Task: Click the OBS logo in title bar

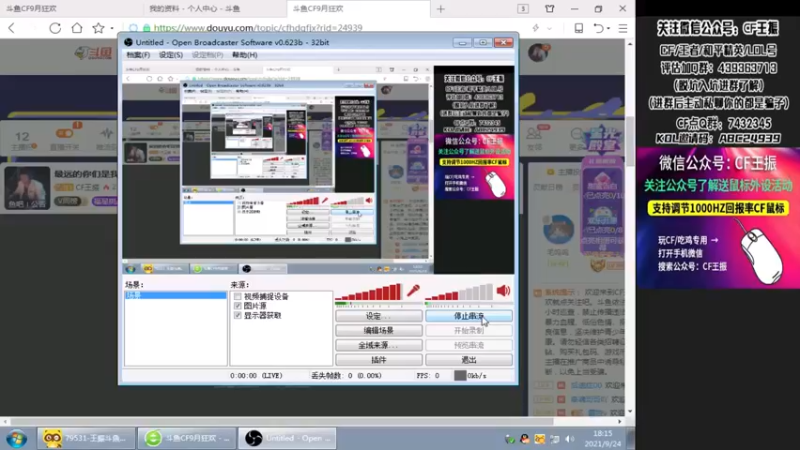Action: point(129,42)
